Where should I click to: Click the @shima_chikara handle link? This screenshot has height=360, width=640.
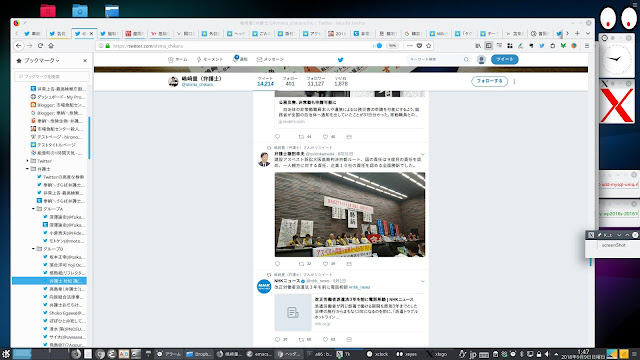pyautogui.click(x=197, y=84)
